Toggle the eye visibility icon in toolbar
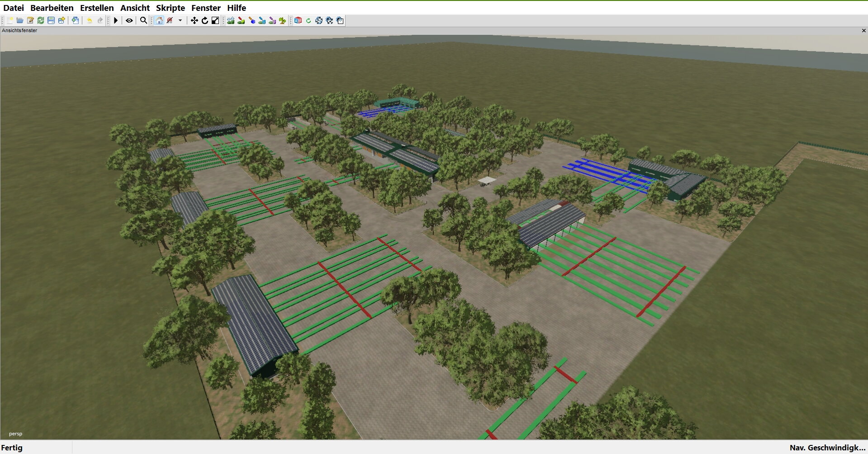The width and height of the screenshot is (868, 454). coord(129,20)
